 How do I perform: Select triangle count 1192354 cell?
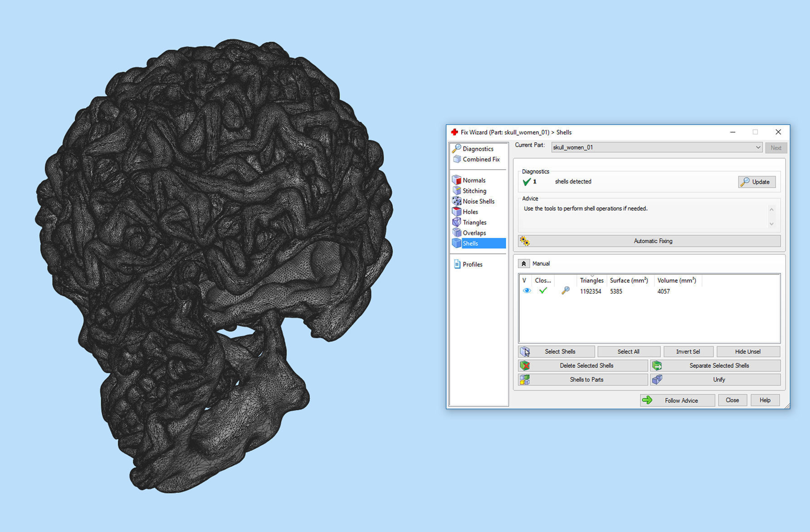(590, 291)
